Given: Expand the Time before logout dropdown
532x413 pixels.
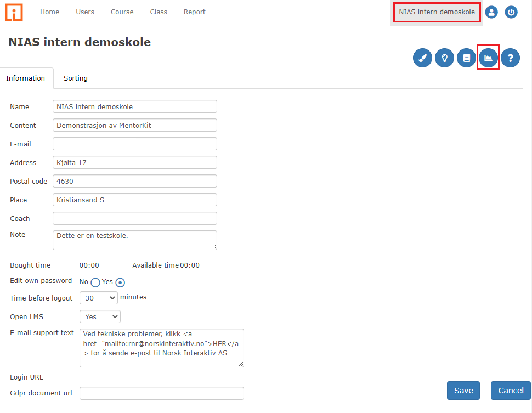Looking at the screenshot, I should 99,298.
